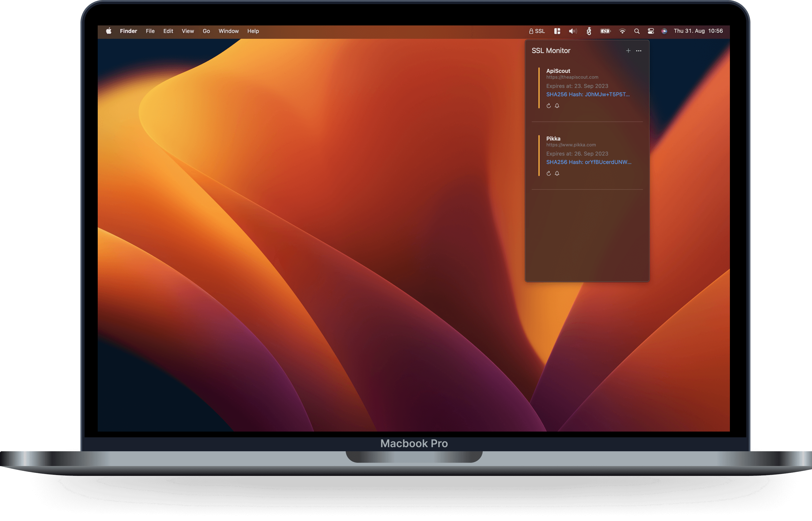The image size is (812, 521).
Task: Click the https://www.pikka.com URL
Action: coord(571,145)
